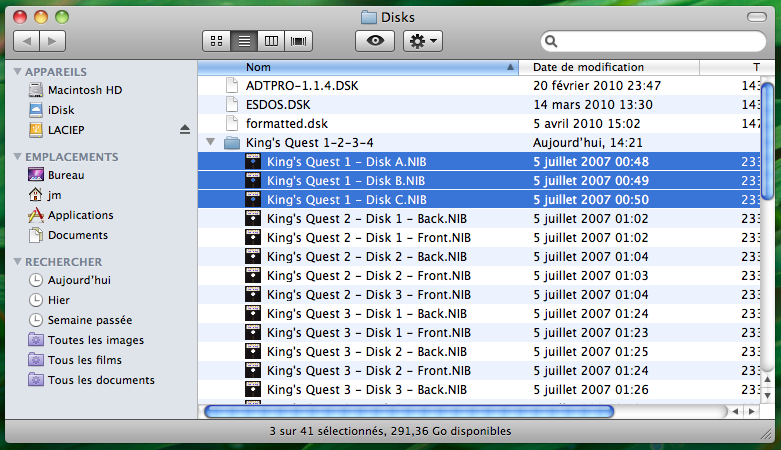The width and height of the screenshot is (781, 450).
Task: Switch to Cover Flow view
Action: pyautogui.click(x=298, y=41)
